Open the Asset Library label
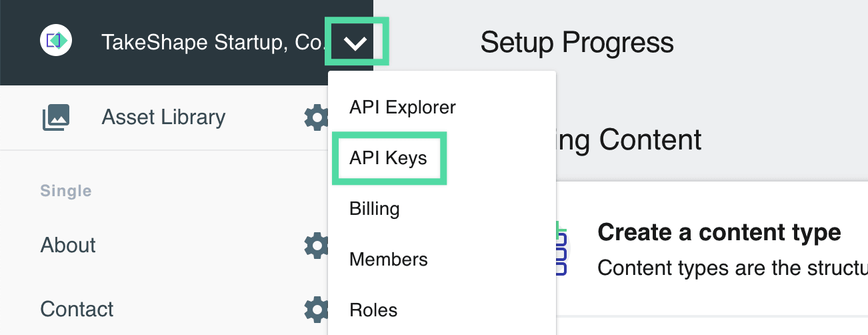 (163, 117)
